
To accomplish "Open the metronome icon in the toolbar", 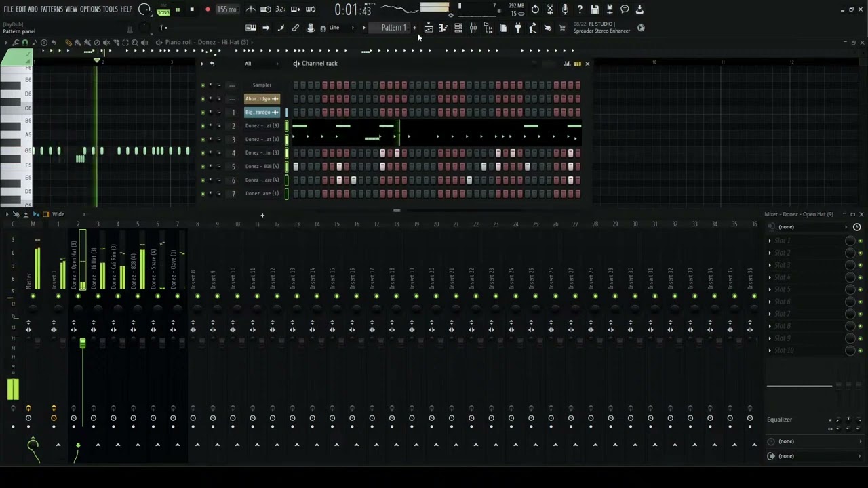I will pyautogui.click(x=251, y=9).
